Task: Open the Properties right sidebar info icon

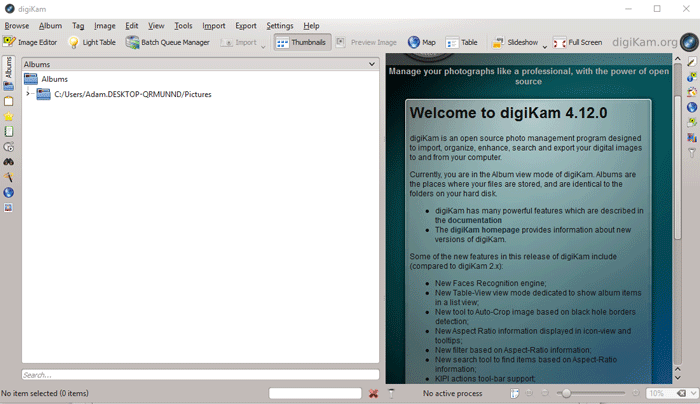Action: point(692,77)
